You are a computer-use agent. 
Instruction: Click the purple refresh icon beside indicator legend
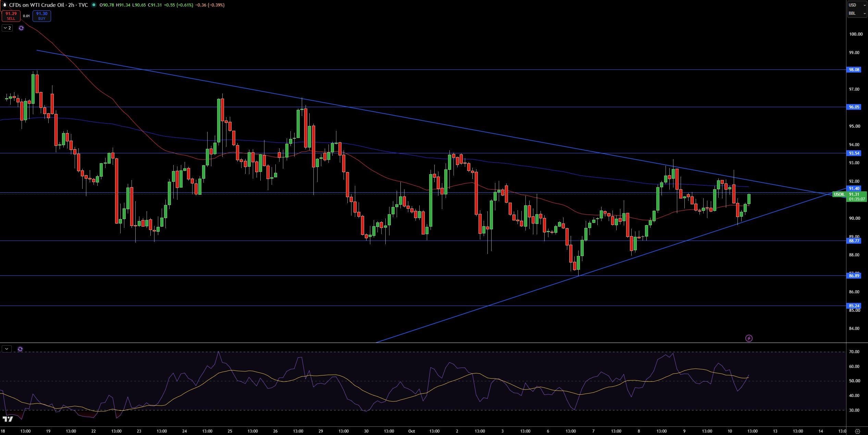[x=21, y=28]
